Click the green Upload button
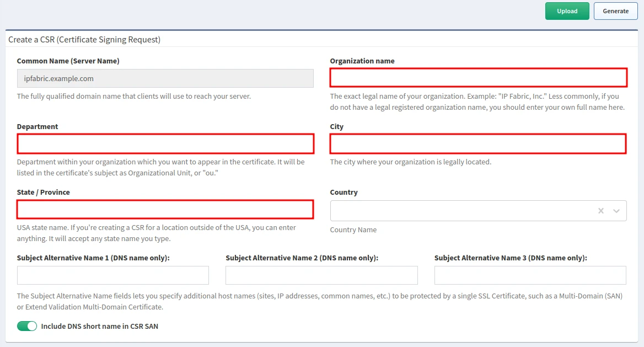 pyautogui.click(x=567, y=11)
